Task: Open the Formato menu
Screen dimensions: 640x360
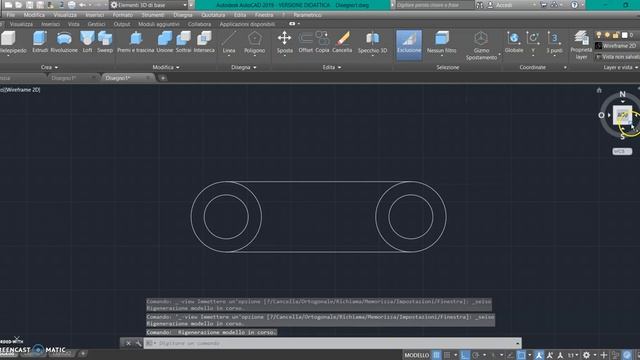Action: pyautogui.click(x=122, y=15)
